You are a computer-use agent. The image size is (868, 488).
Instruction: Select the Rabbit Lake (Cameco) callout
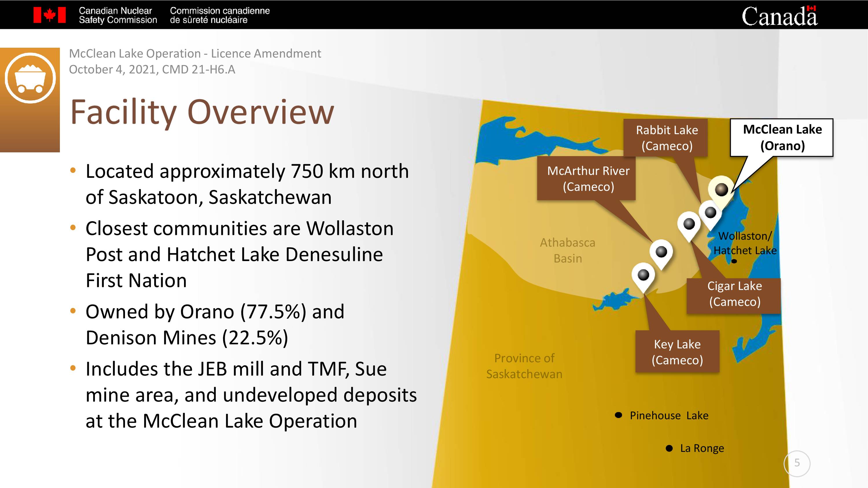click(x=666, y=138)
